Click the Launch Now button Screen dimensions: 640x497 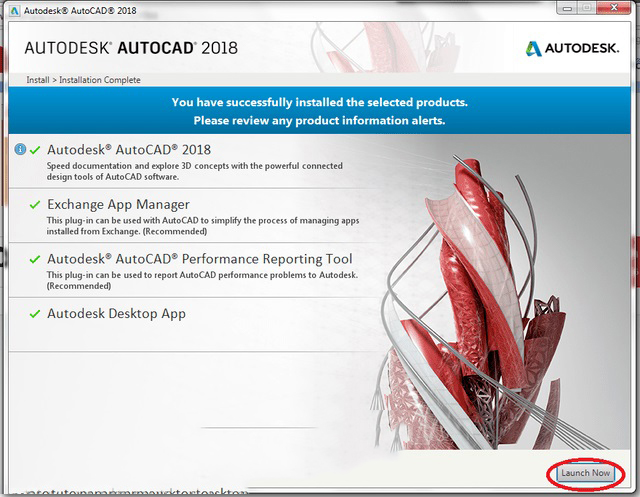(585, 473)
